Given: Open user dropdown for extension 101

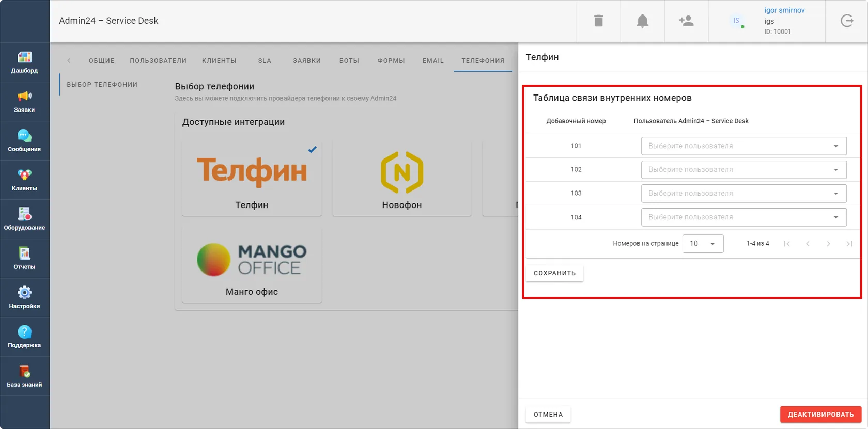Looking at the screenshot, I should pos(743,146).
